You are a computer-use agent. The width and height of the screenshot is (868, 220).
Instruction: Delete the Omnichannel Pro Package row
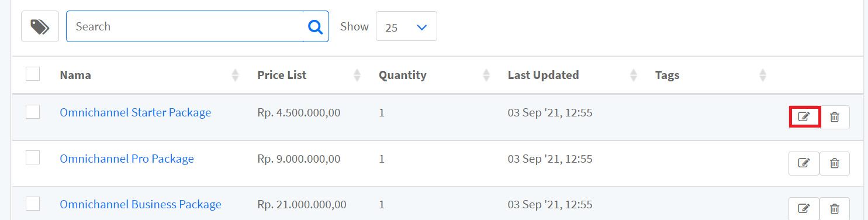click(835, 163)
